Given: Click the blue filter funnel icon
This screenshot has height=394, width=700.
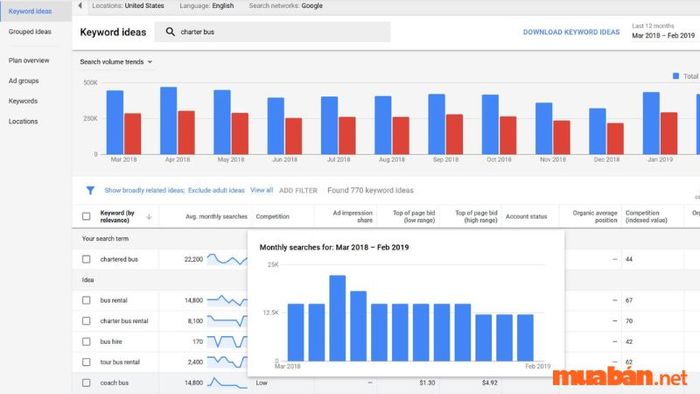Looking at the screenshot, I should [x=90, y=191].
